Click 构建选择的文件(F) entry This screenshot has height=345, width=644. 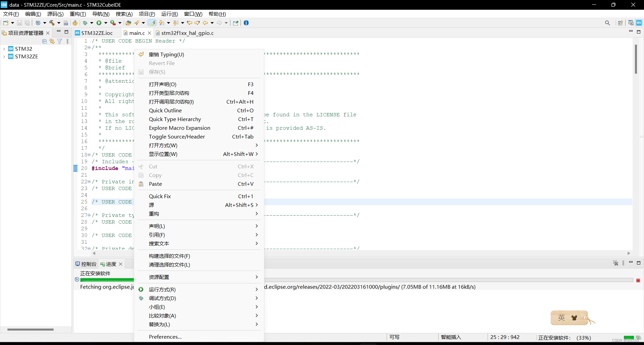point(199,256)
